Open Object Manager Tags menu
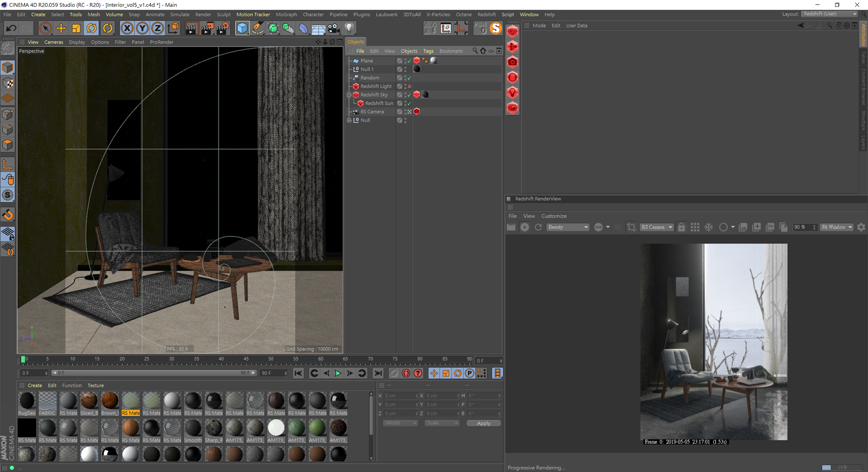Viewport: 868px width, 472px height. click(x=428, y=51)
